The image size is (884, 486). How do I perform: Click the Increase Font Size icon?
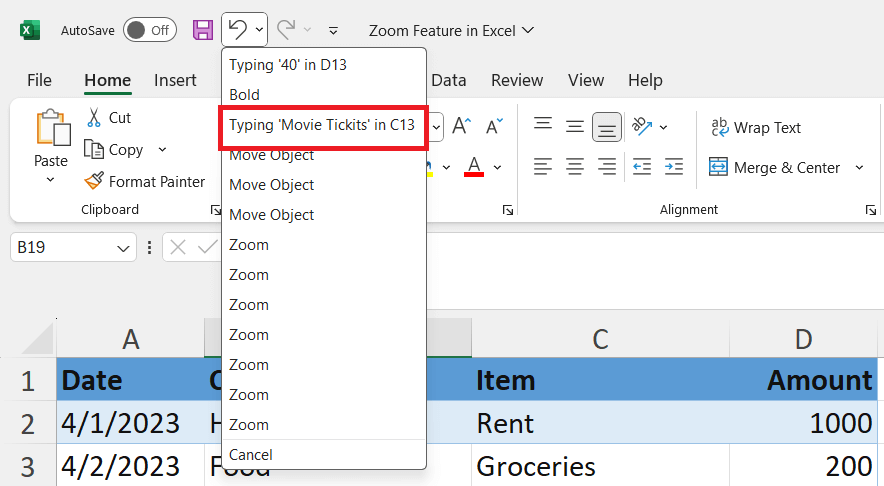point(462,126)
